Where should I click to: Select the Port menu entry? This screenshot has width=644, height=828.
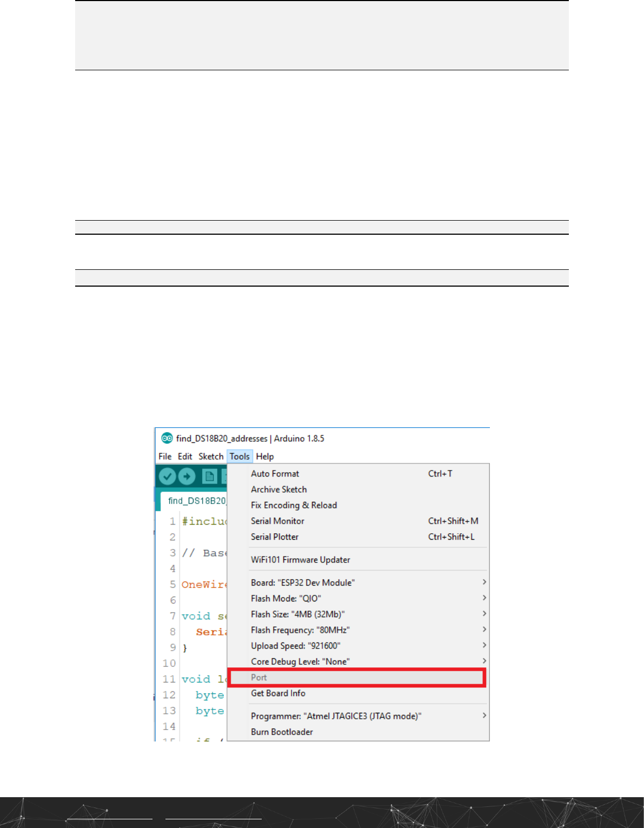357,678
